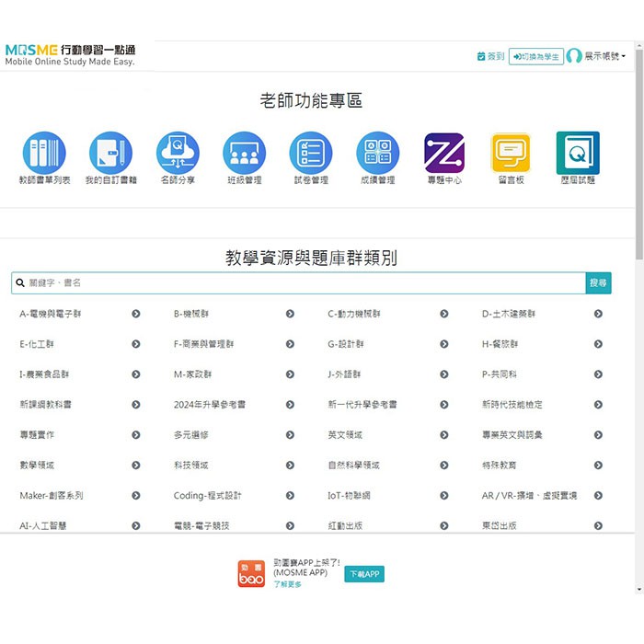Open the 了解更多 link in banner
The image size is (644, 644).
coord(287,584)
